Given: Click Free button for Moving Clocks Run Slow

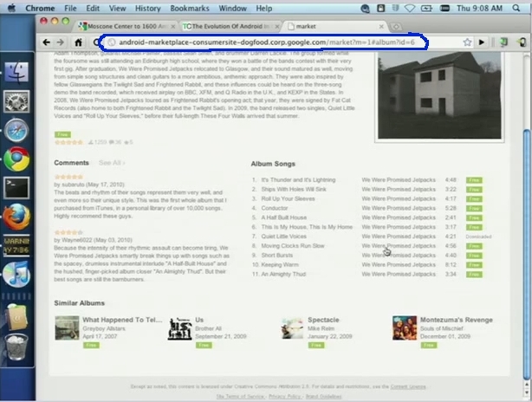Looking at the screenshot, I should tap(474, 246).
